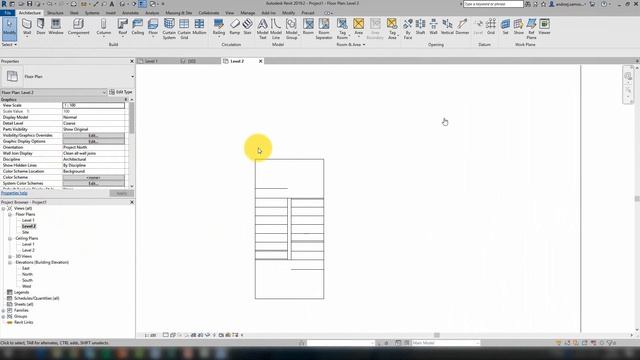Select the Model Text tool
This screenshot has width=640, height=360.
pyautogui.click(x=262, y=29)
